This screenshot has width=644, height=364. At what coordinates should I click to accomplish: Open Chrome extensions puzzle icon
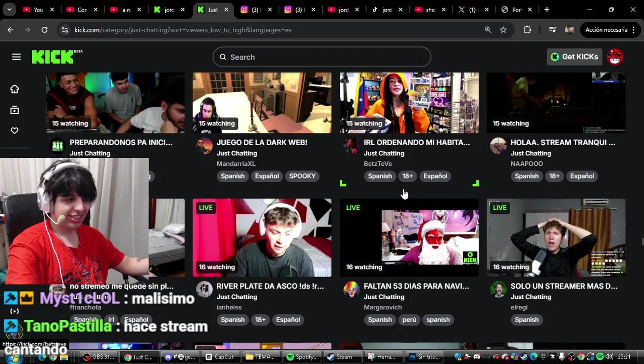click(x=527, y=30)
